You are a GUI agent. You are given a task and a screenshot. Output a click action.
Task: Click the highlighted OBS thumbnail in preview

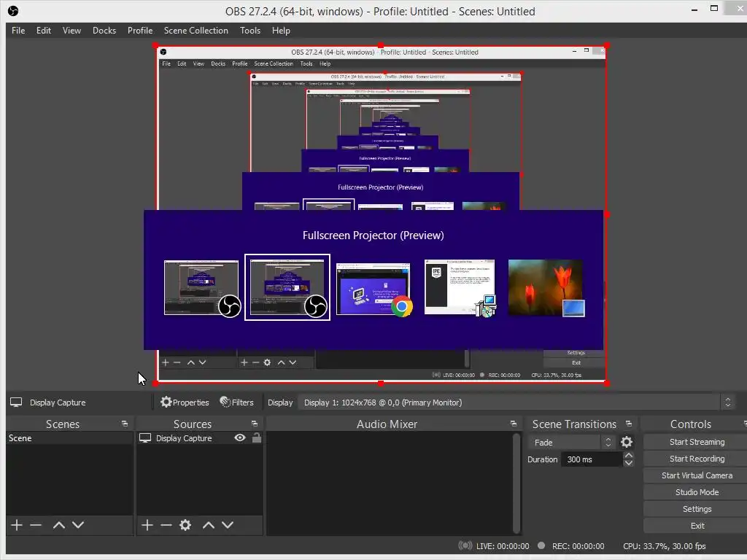287,287
